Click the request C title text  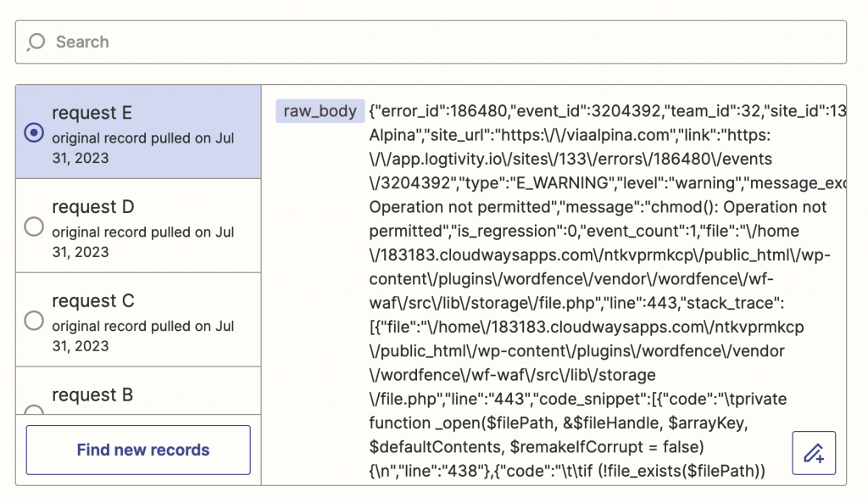[x=93, y=301]
